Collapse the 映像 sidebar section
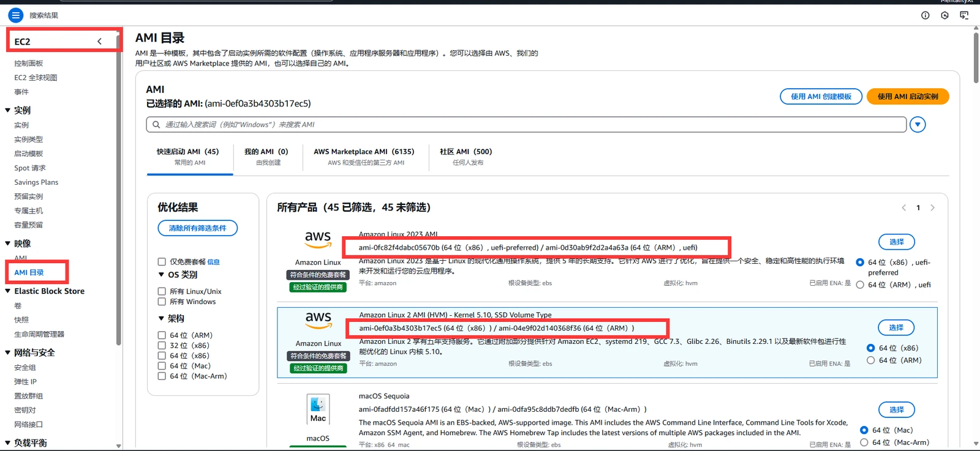Image resolution: width=980 pixels, height=451 pixels. [8, 244]
